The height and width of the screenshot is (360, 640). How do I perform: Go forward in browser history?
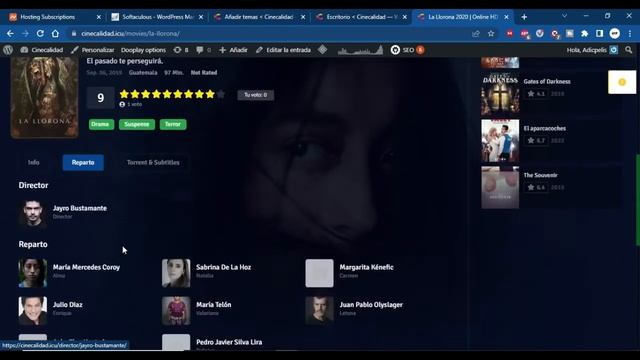point(25,33)
